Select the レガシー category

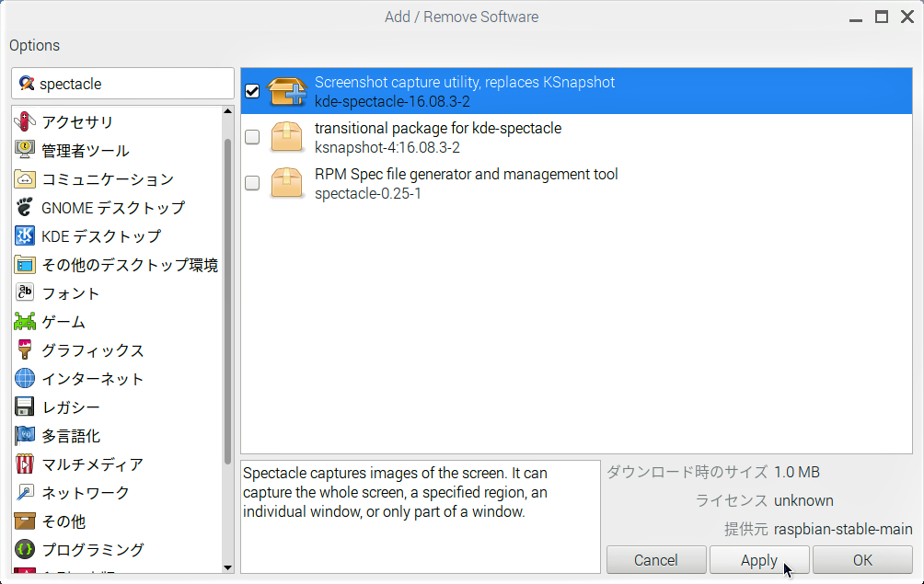click(x=117, y=407)
